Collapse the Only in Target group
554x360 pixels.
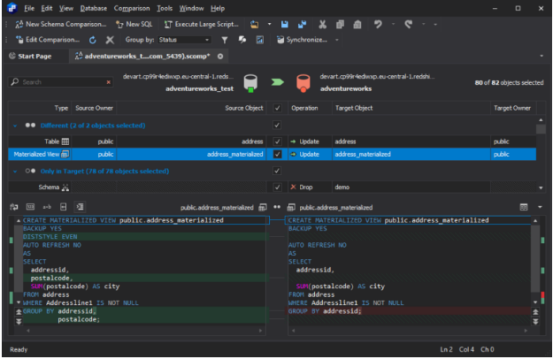(x=15, y=171)
